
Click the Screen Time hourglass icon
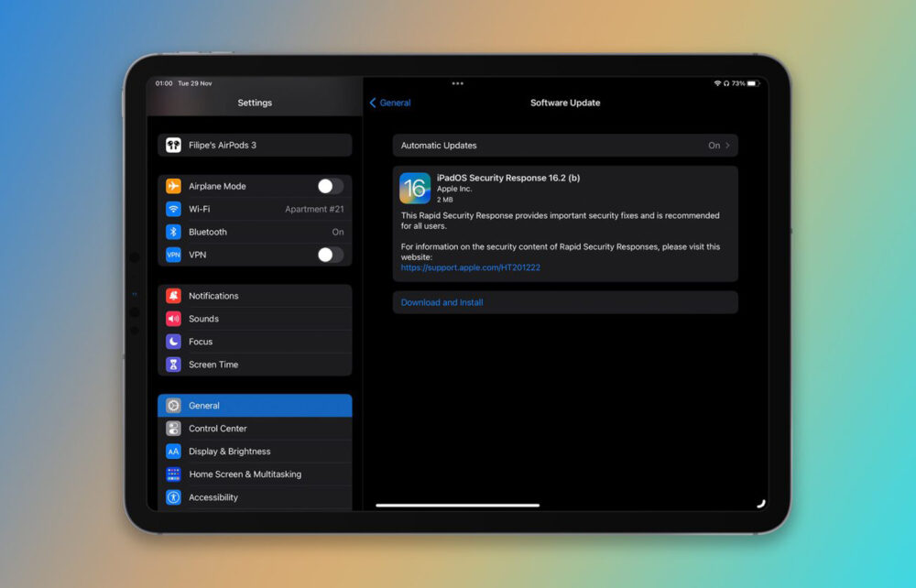(172, 364)
